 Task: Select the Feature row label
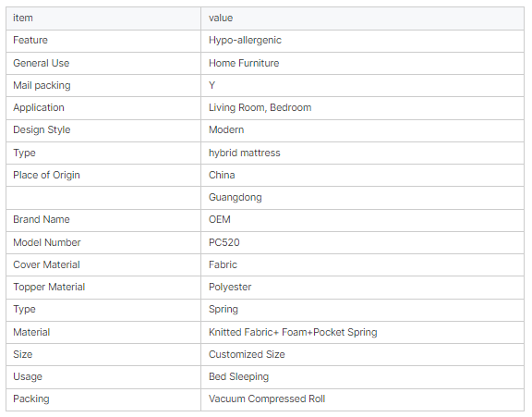[30, 40]
